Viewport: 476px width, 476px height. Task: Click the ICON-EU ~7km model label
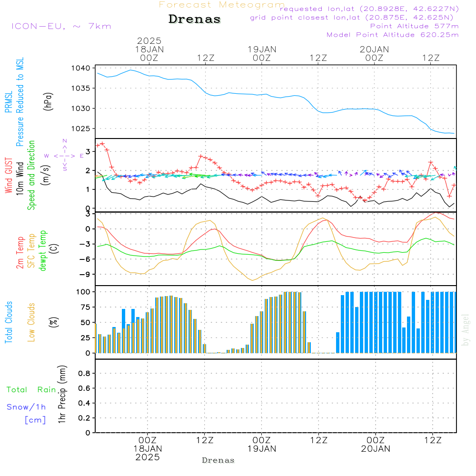pyautogui.click(x=61, y=26)
